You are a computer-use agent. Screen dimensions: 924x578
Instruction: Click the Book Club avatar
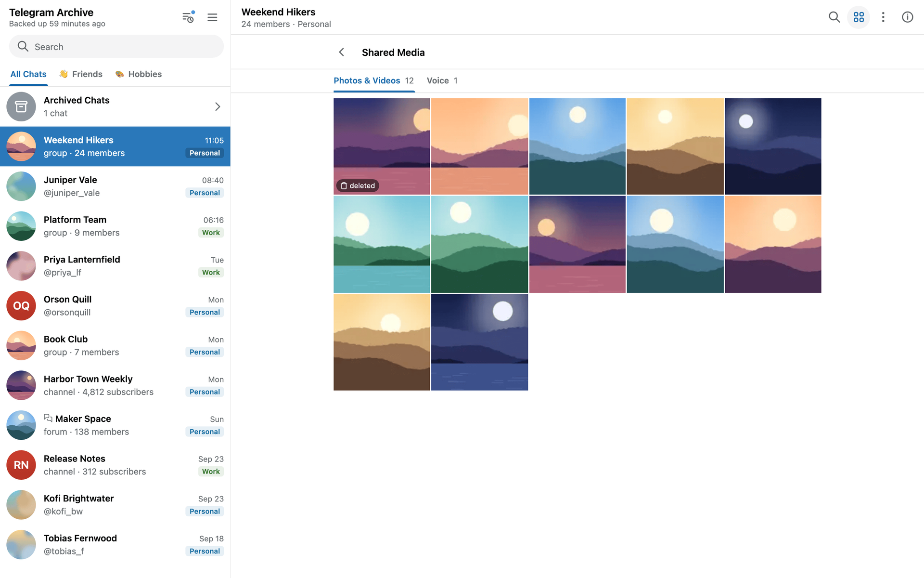pyautogui.click(x=21, y=346)
